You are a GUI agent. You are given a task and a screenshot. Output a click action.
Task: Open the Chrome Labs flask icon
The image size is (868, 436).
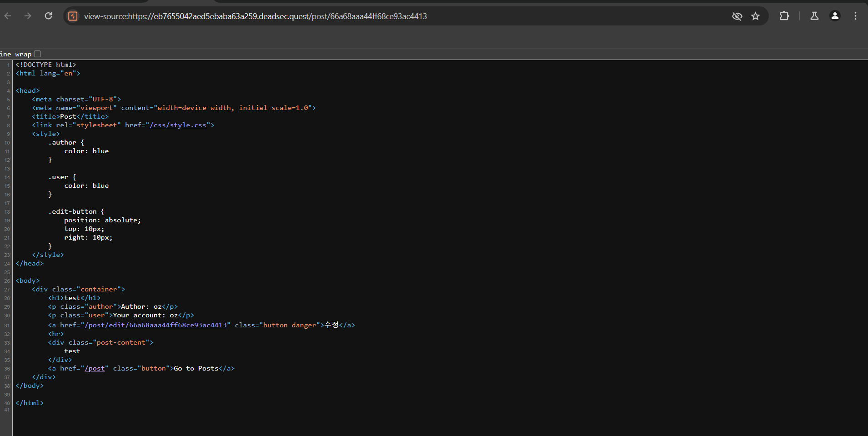[814, 16]
